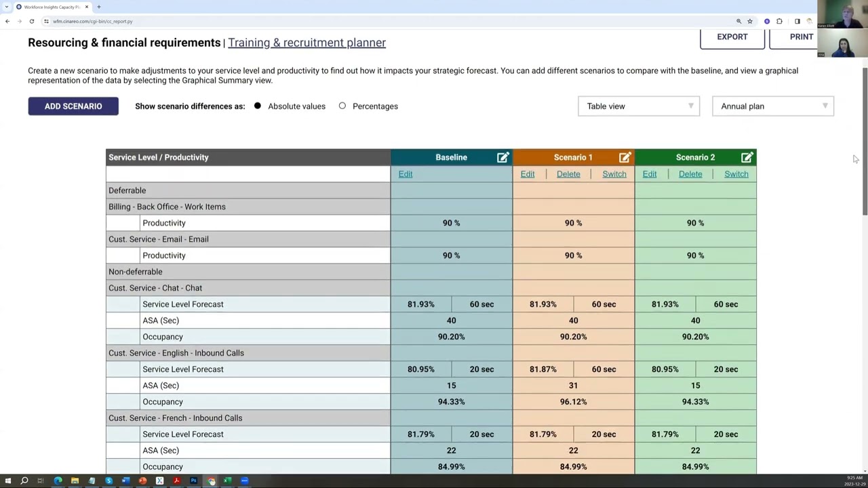Click the ADD SCENARIO button
The height and width of the screenshot is (488, 868).
point(73,106)
